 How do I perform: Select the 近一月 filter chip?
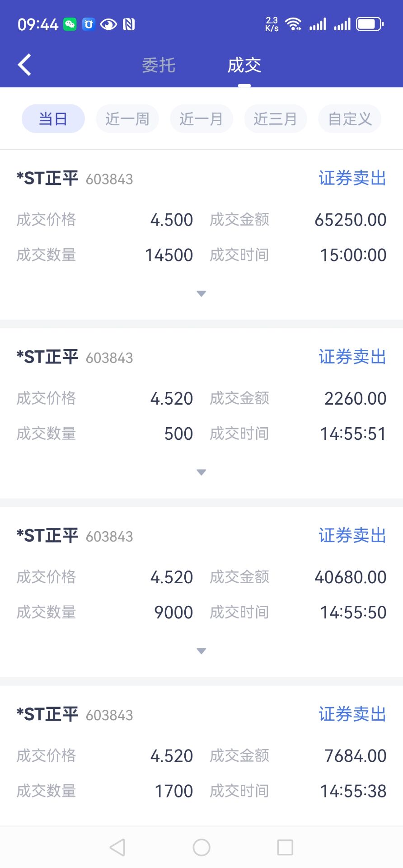pyautogui.click(x=201, y=119)
